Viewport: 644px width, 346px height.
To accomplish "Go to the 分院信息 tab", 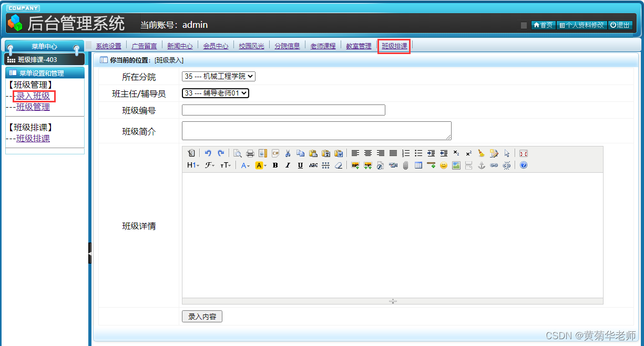I will pyautogui.click(x=287, y=46).
